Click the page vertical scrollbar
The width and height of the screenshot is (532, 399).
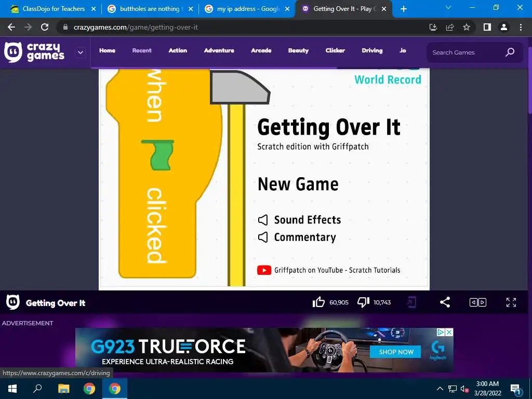[x=529, y=79]
